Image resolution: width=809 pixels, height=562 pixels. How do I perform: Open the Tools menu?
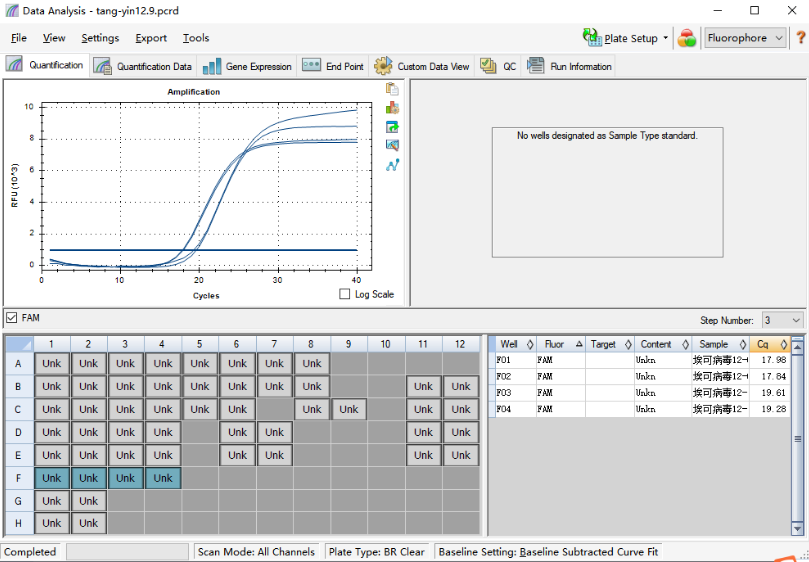pos(196,38)
